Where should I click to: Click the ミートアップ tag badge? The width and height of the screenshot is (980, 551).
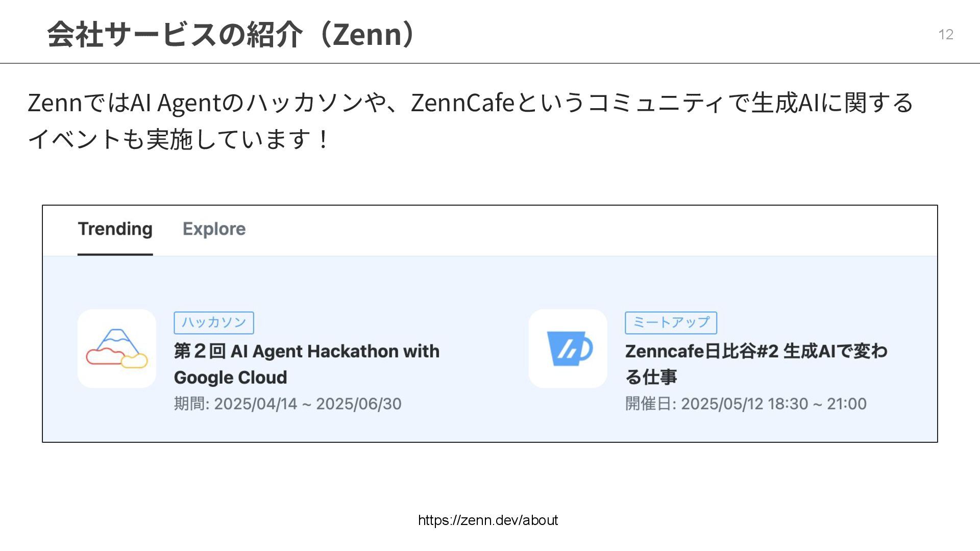click(671, 322)
